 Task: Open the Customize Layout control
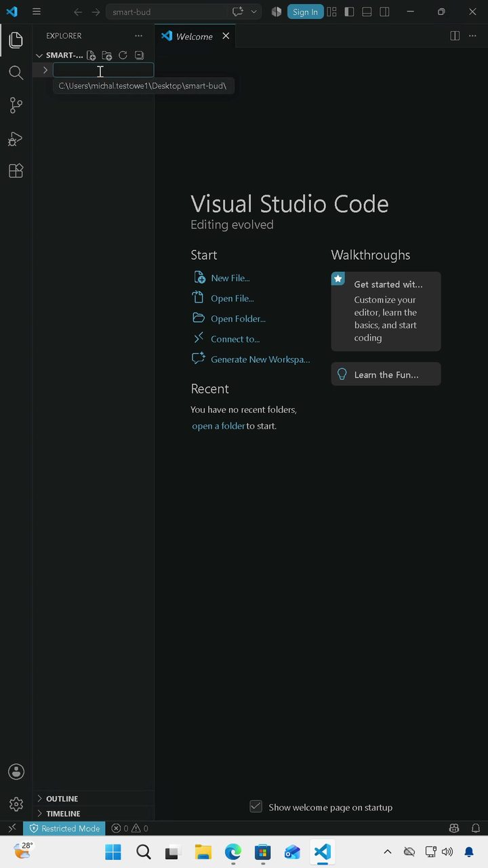(x=331, y=12)
